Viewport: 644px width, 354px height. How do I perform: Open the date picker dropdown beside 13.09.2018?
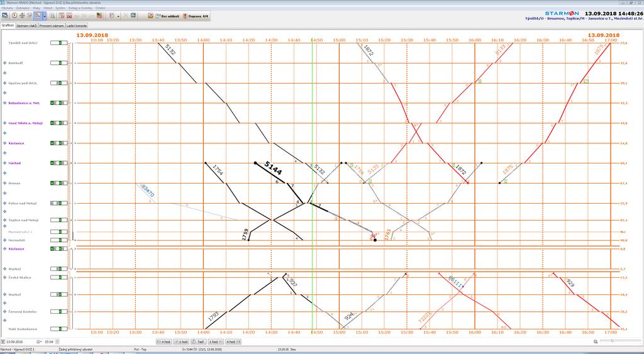39,341
